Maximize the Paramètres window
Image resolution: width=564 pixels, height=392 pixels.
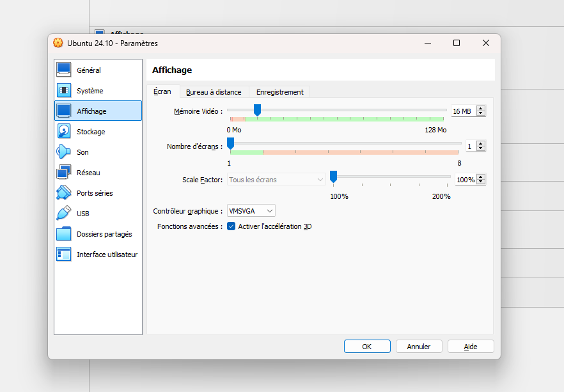click(457, 43)
